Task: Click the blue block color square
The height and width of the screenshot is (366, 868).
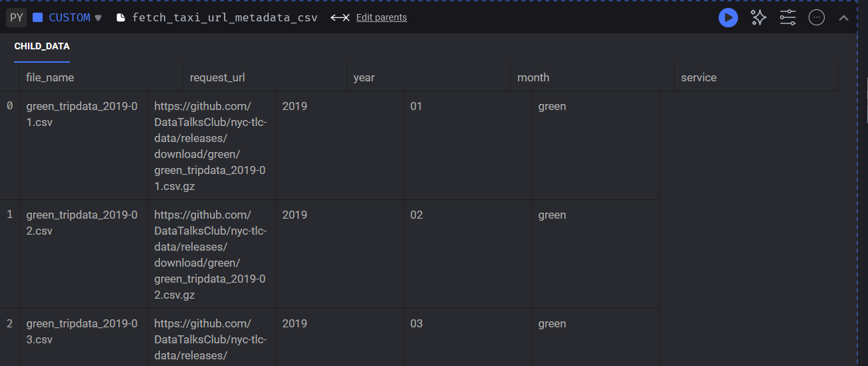Action: [37, 17]
